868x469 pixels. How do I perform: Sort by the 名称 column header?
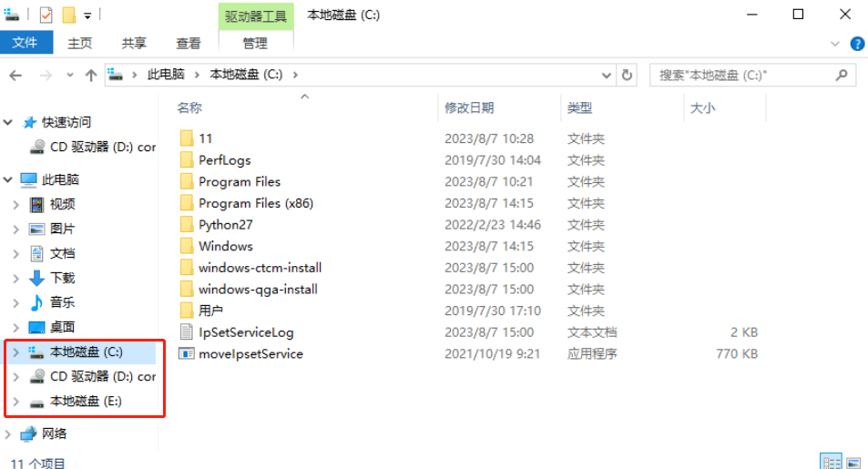click(x=189, y=108)
